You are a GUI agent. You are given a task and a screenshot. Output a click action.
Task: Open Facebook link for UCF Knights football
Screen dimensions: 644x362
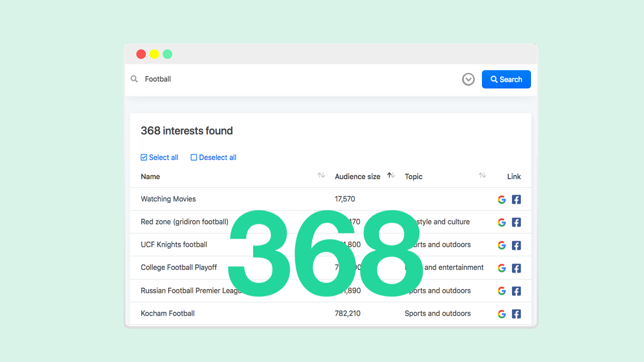(x=516, y=245)
